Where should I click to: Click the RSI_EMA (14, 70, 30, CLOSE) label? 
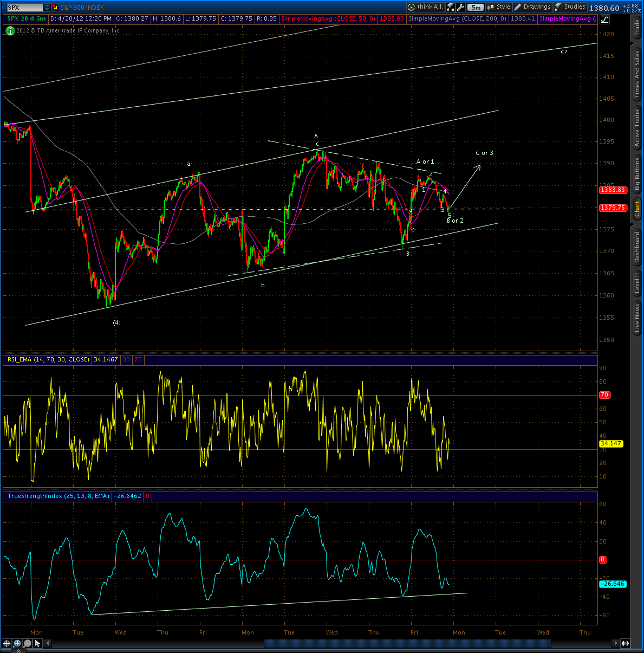(x=48, y=359)
